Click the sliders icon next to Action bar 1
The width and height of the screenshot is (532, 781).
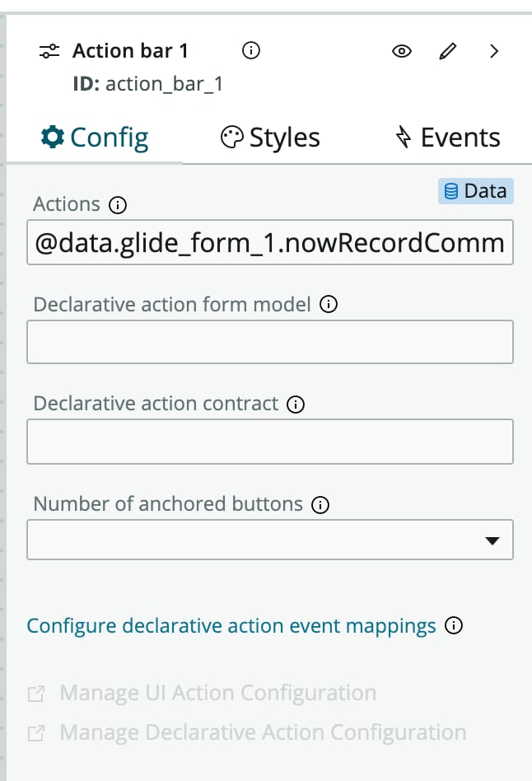[49, 51]
